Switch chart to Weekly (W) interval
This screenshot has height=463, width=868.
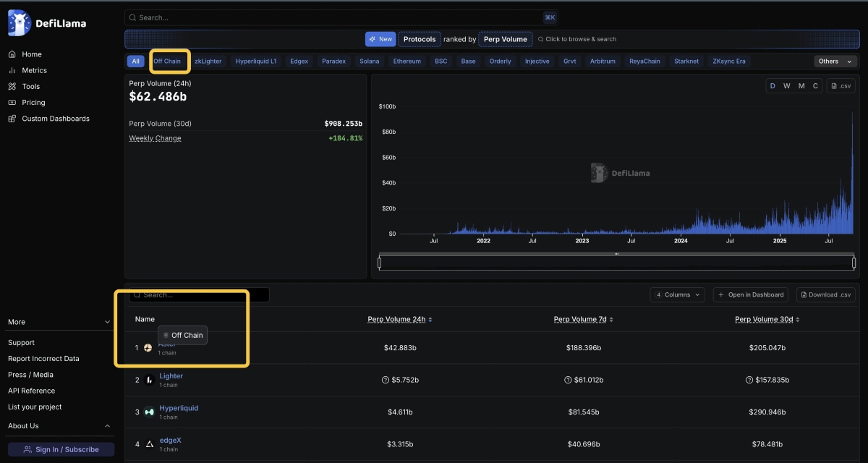coord(787,86)
